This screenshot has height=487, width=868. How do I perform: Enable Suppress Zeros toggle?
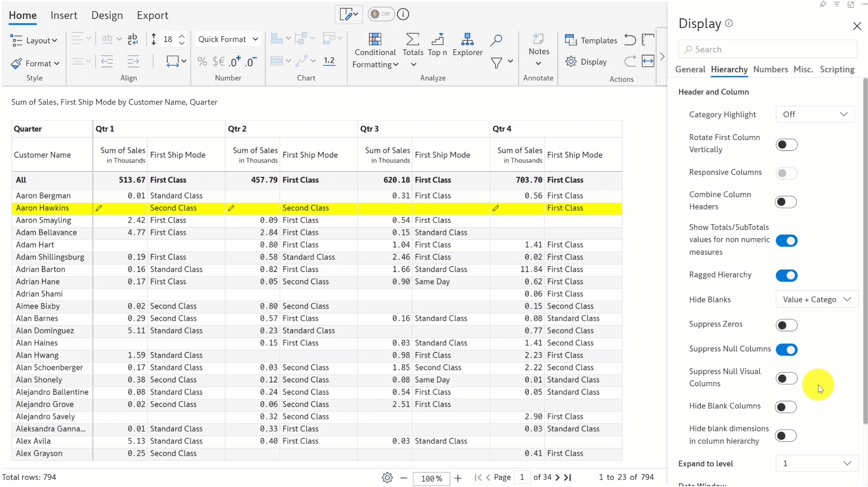[786, 325]
